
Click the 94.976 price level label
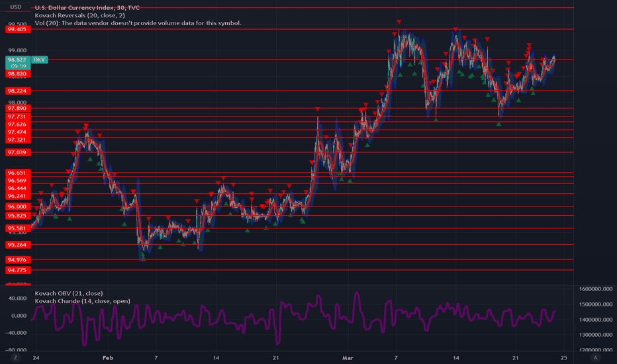coord(18,259)
